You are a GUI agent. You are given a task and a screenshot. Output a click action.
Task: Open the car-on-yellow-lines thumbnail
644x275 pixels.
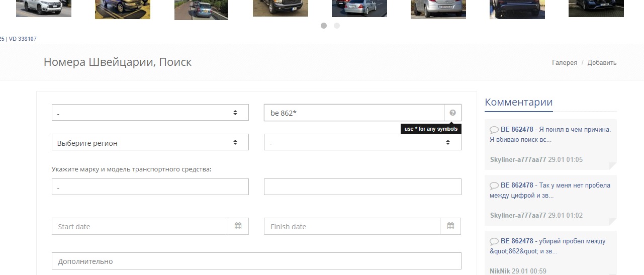pyautogui.click(x=123, y=10)
